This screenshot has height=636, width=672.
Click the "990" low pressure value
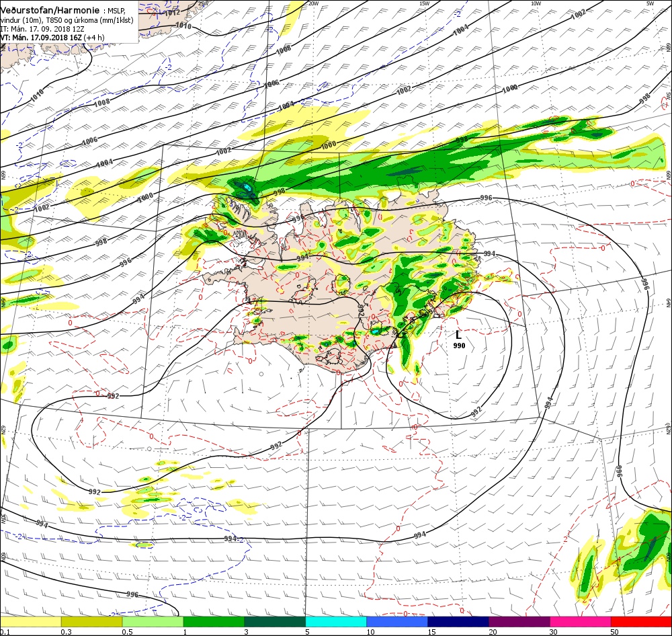pos(459,346)
